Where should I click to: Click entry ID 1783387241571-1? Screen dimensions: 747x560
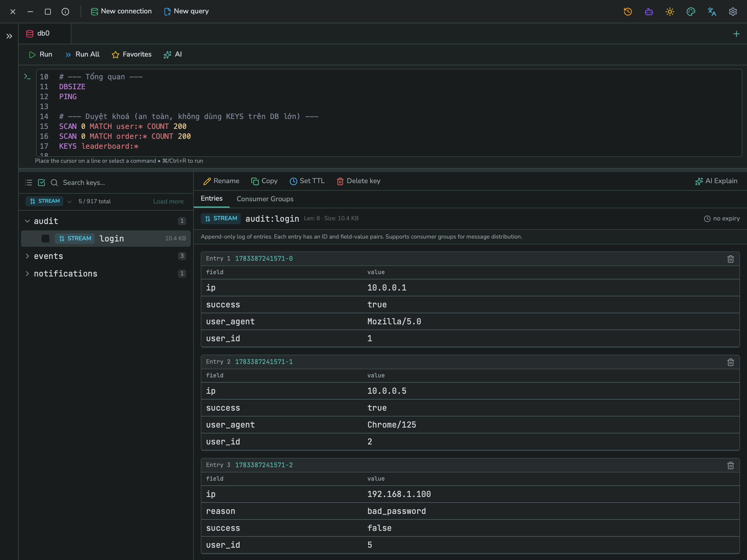point(264,362)
